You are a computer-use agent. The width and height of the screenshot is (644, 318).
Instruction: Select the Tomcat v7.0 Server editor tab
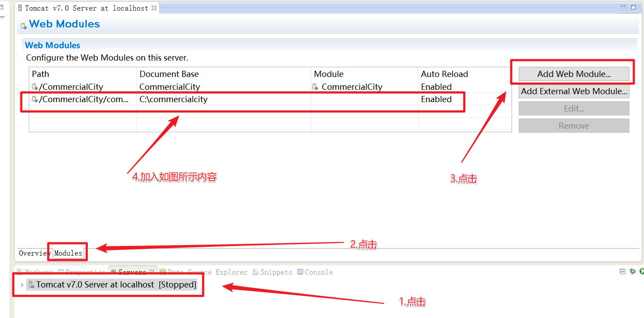pos(87,8)
